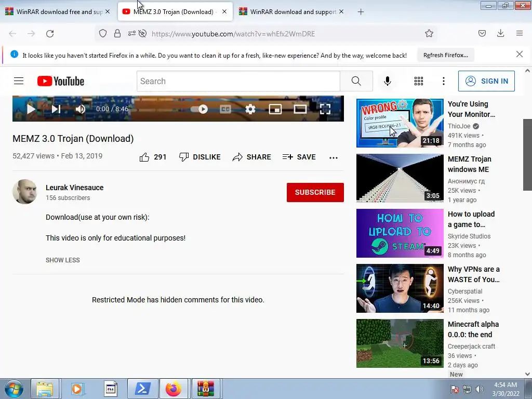
Task: Click the SIGN IN button
Action: click(486, 81)
